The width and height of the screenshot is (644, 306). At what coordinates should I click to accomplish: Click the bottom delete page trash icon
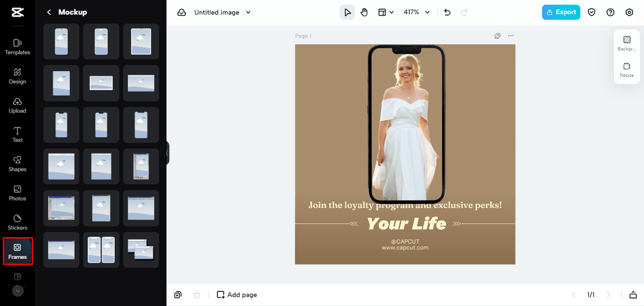[x=197, y=295]
